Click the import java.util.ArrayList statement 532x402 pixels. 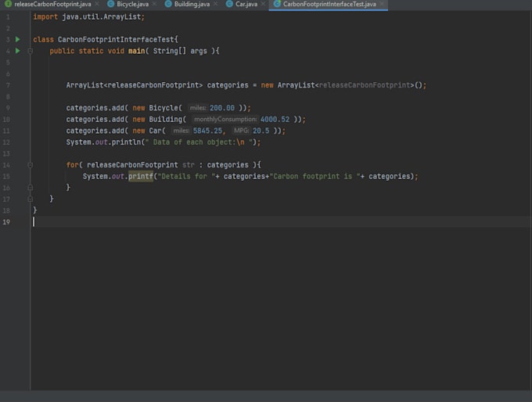pyautogui.click(x=89, y=16)
